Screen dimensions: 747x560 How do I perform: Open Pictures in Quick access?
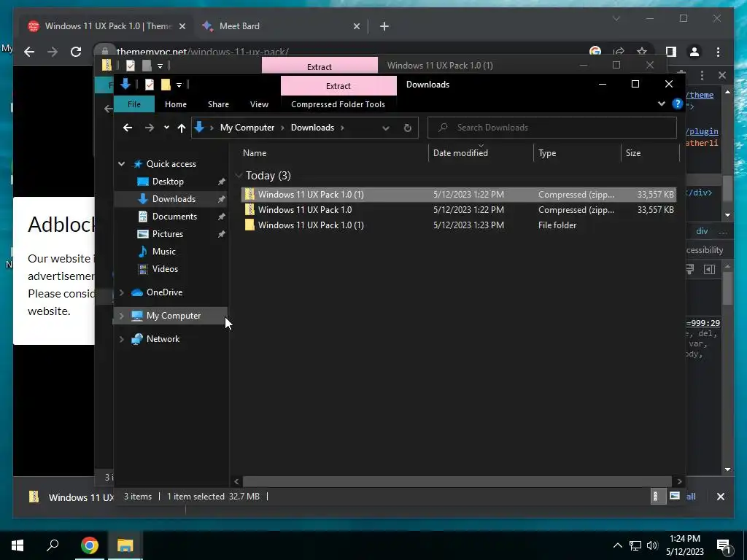(167, 234)
